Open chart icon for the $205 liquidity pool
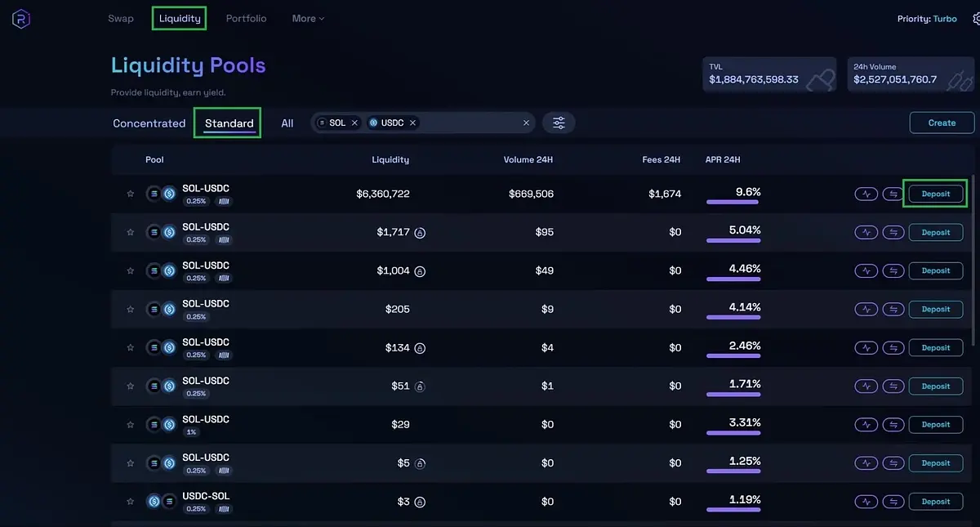980x527 pixels. tap(866, 310)
